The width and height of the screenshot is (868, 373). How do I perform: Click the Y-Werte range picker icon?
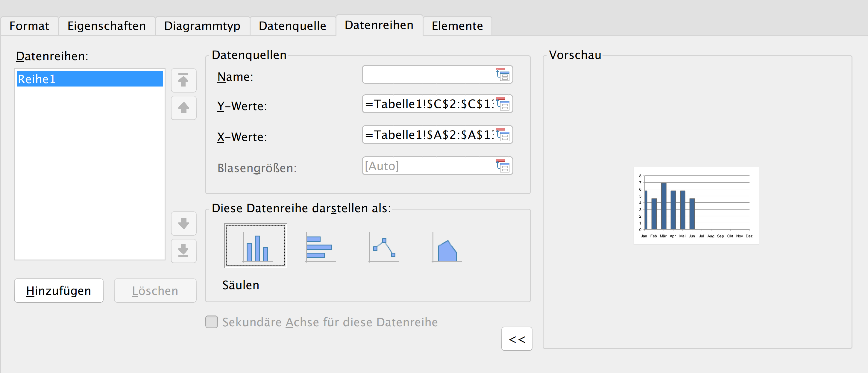coord(503,104)
